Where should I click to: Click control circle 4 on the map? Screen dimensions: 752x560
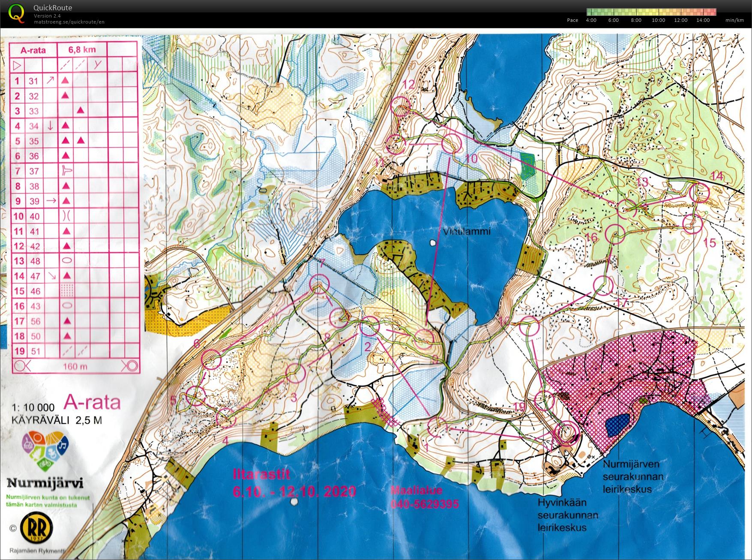coord(226,417)
